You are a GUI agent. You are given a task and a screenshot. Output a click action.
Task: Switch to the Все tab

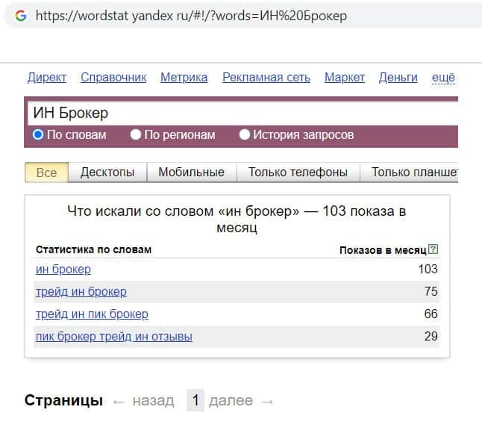46,172
